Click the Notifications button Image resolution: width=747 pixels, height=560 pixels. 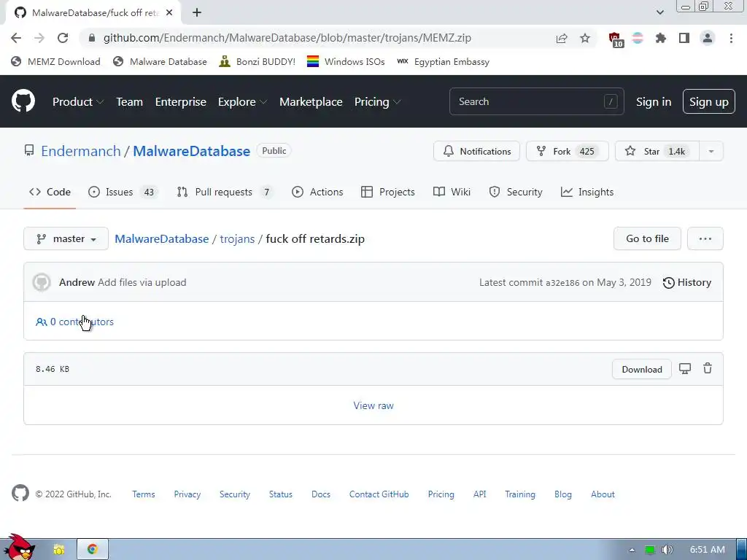point(476,152)
